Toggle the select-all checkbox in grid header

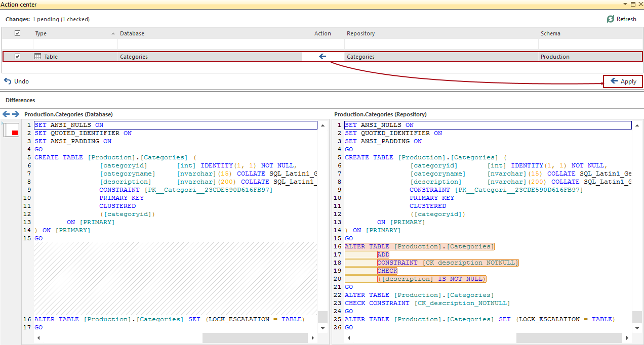pos(18,33)
